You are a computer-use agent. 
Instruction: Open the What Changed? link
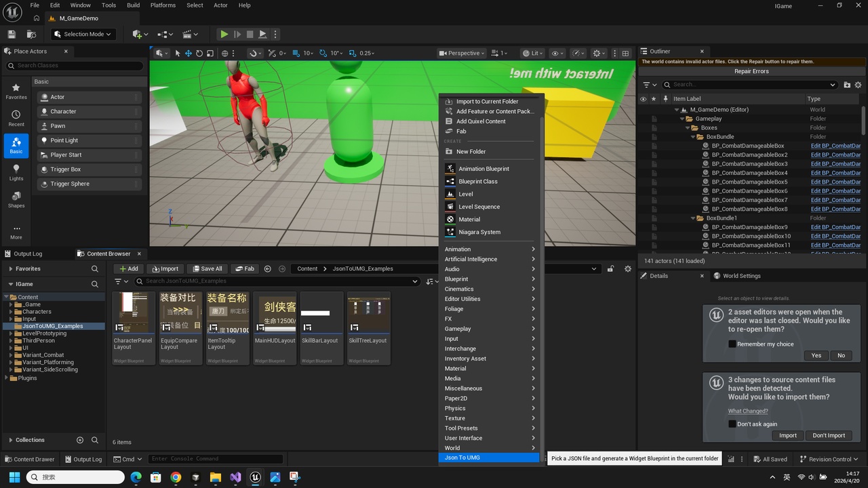tap(748, 411)
